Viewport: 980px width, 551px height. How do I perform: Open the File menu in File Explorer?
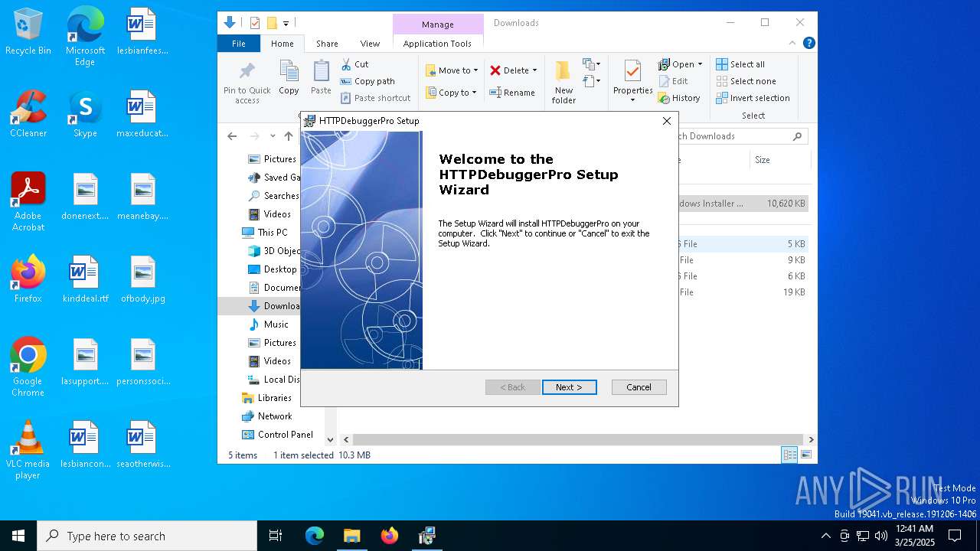tap(239, 44)
